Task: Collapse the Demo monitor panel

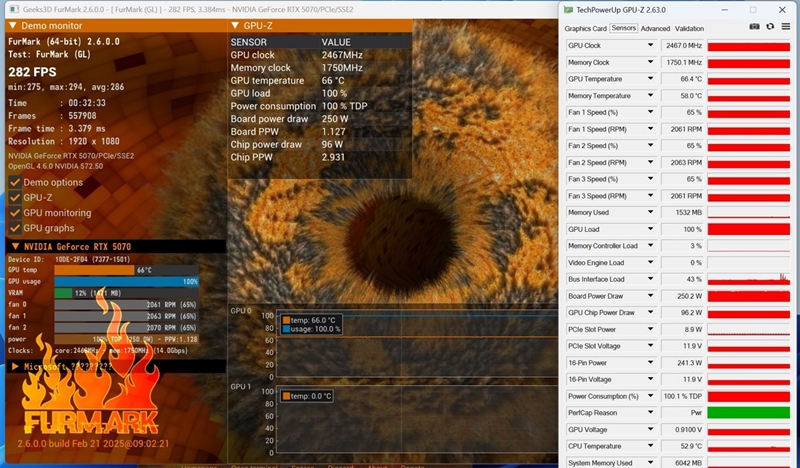Action: (x=13, y=24)
